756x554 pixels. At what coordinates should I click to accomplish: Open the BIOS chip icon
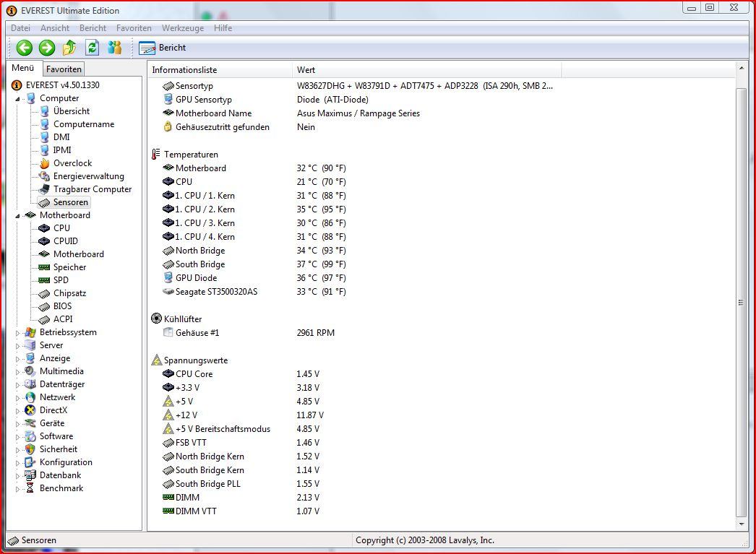44,306
